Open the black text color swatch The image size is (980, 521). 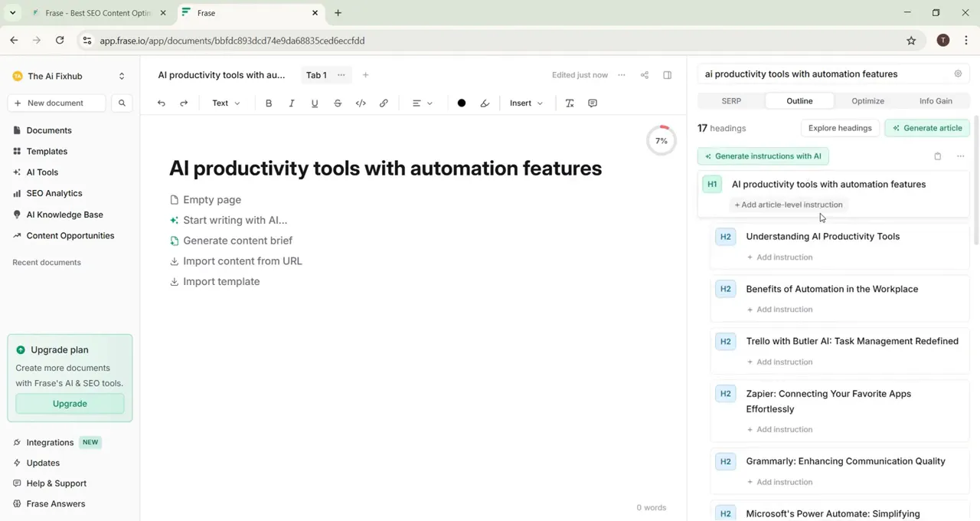(x=462, y=103)
